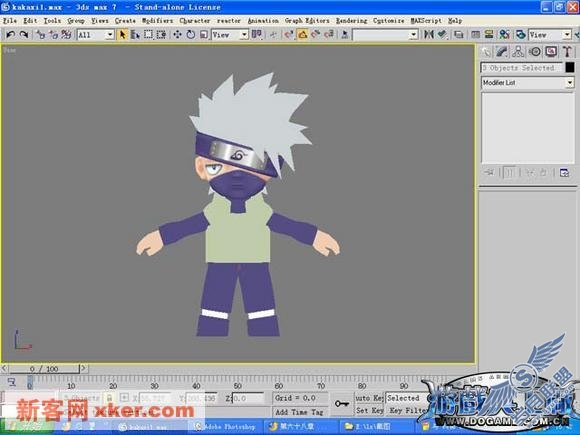The image size is (580, 435).
Task: Open the Edit menu
Action: 30,21
